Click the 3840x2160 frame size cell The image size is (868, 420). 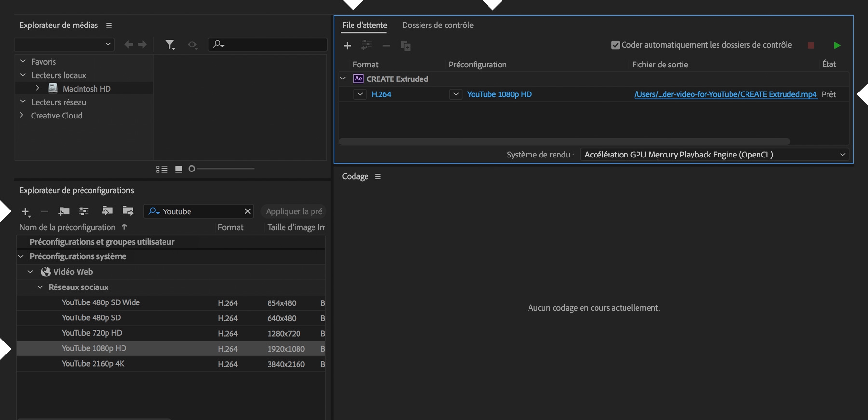pyautogui.click(x=286, y=364)
